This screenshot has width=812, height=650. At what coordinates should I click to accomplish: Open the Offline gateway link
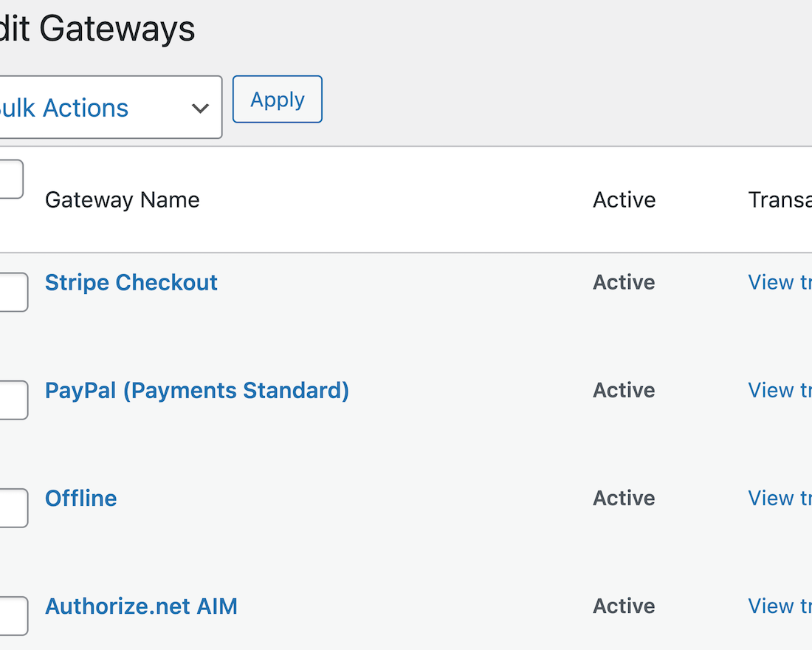click(x=81, y=498)
